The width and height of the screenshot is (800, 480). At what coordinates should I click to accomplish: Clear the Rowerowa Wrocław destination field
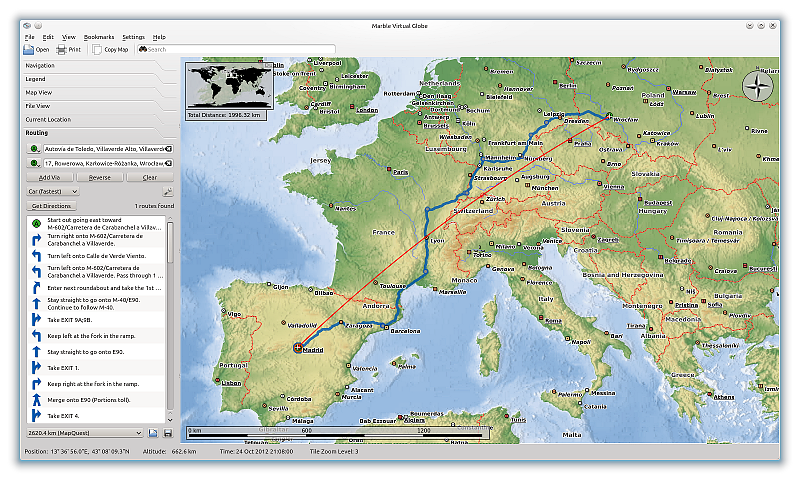[x=168, y=163]
